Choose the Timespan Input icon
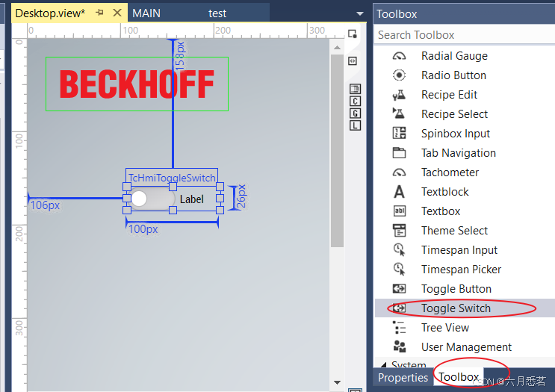Screen dimensions: 555x392 click(400, 250)
